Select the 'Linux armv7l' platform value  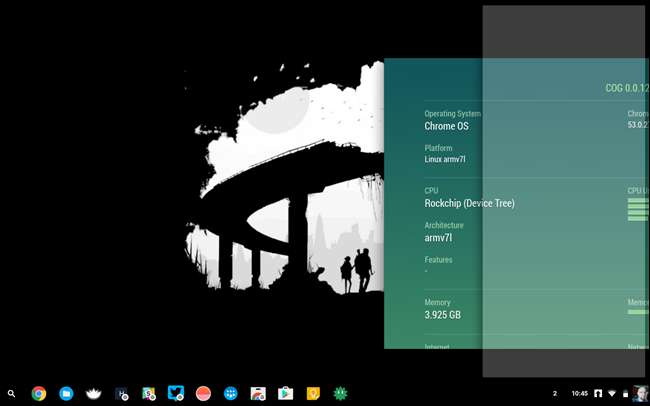[x=445, y=159]
